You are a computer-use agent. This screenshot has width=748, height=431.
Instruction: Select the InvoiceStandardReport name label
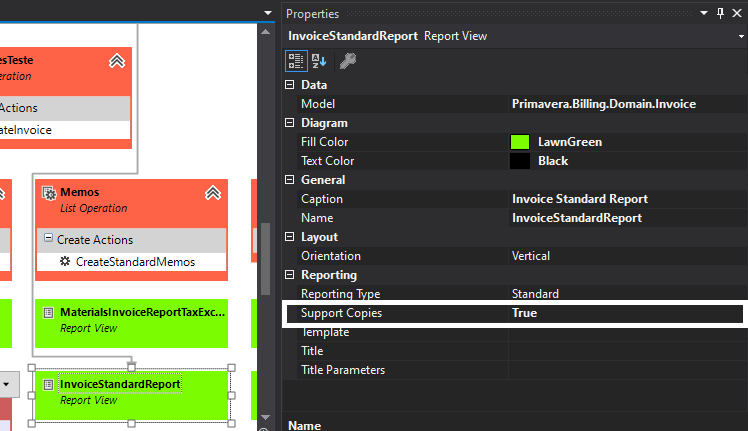coord(120,384)
